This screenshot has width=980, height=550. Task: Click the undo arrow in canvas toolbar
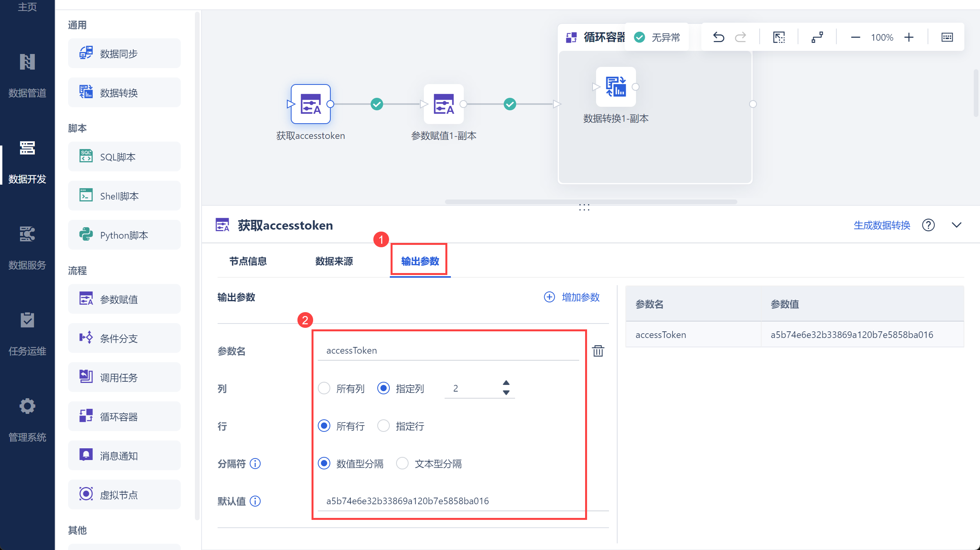click(718, 37)
